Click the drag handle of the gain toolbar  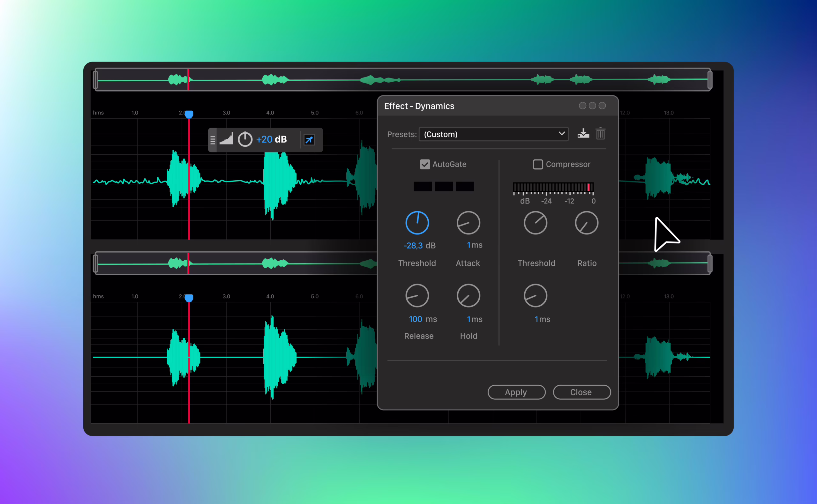pyautogui.click(x=213, y=140)
